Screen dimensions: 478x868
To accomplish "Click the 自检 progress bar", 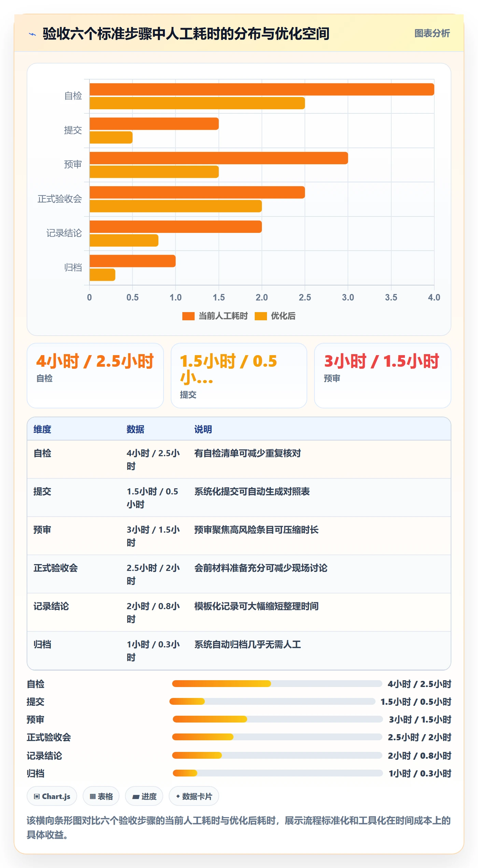I will tap(277, 684).
